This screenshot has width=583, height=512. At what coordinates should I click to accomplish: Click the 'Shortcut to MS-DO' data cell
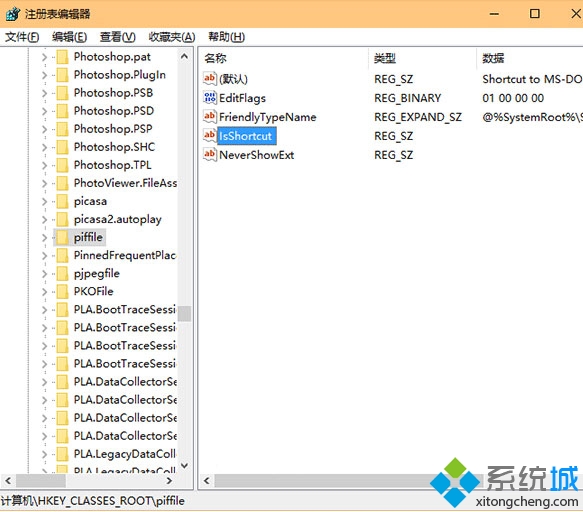coord(532,79)
